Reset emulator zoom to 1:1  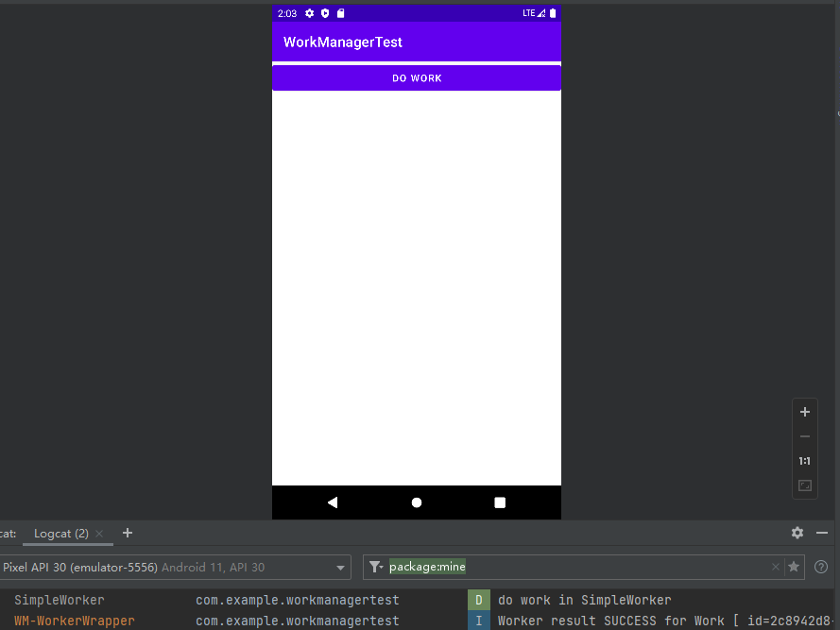(x=805, y=461)
